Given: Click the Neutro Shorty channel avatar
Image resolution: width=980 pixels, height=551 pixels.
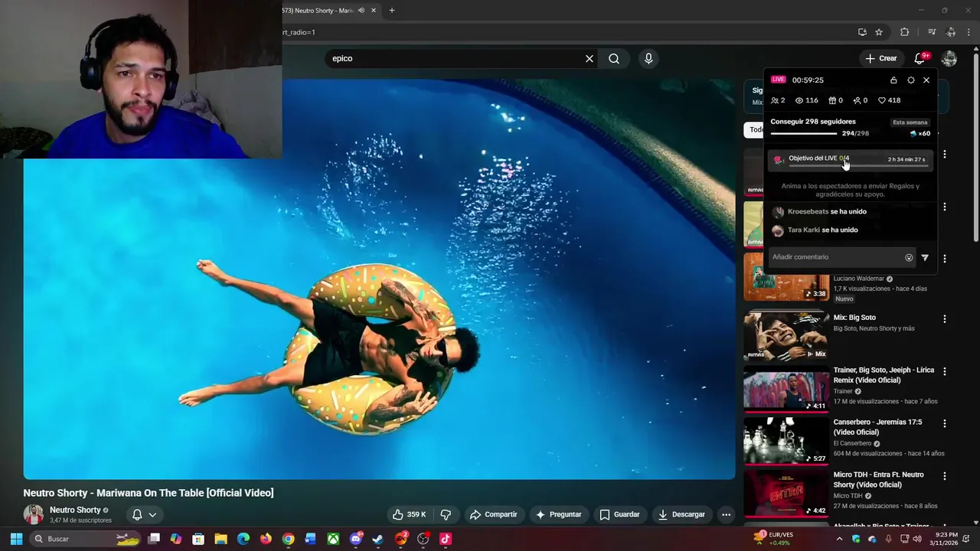Looking at the screenshot, I should click(34, 514).
